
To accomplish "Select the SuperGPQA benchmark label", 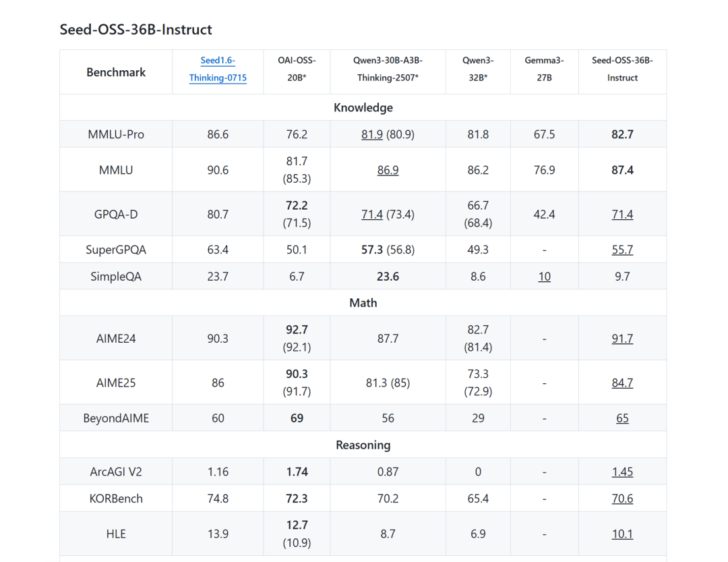I will coord(116,250).
